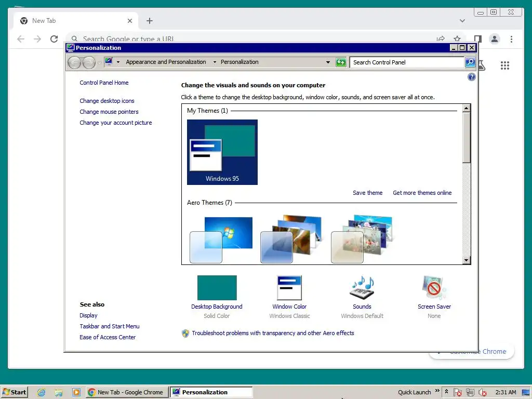This screenshot has height=399, width=532.
Task: Open Get more themes online
Action: [x=422, y=193]
